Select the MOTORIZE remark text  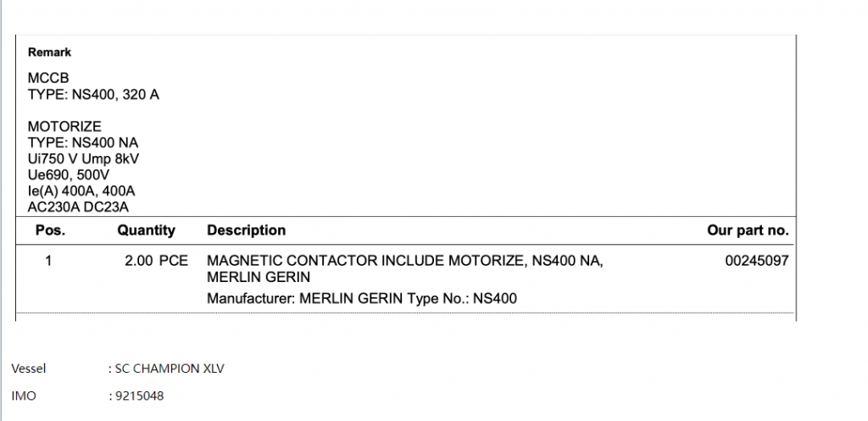64,127
